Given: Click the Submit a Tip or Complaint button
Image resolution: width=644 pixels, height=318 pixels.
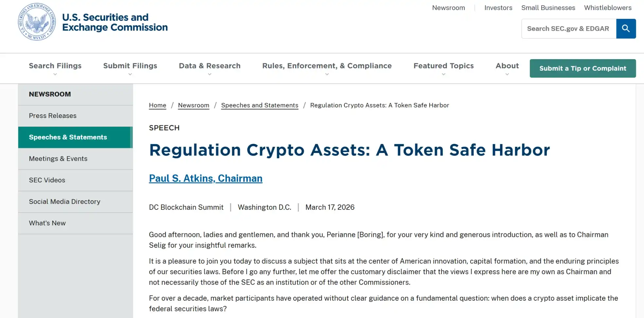Looking at the screenshot, I should (583, 68).
